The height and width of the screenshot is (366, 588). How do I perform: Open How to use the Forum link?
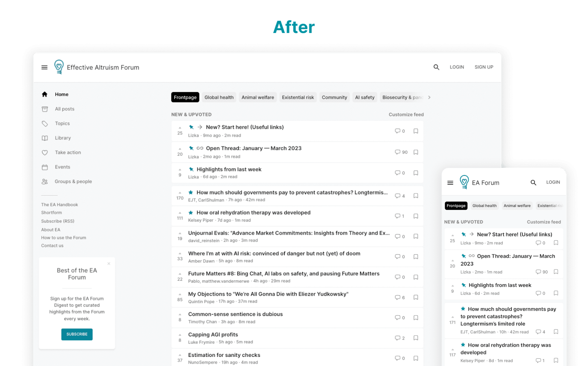[x=64, y=238]
